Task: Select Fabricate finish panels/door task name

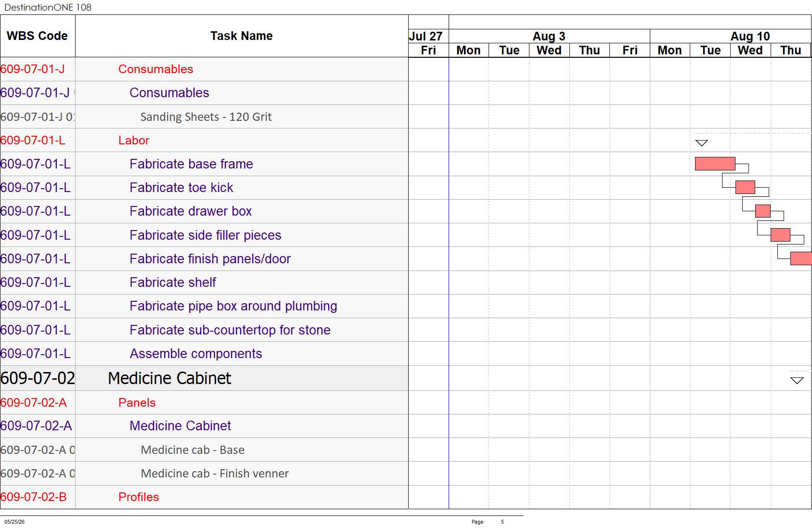Action: [210, 259]
